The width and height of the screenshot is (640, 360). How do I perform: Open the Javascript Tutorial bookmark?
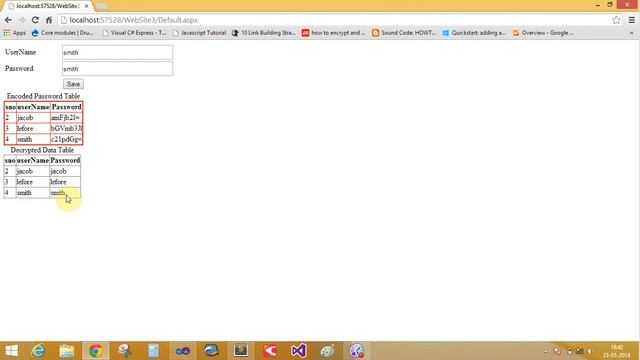pyautogui.click(x=199, y=33)
